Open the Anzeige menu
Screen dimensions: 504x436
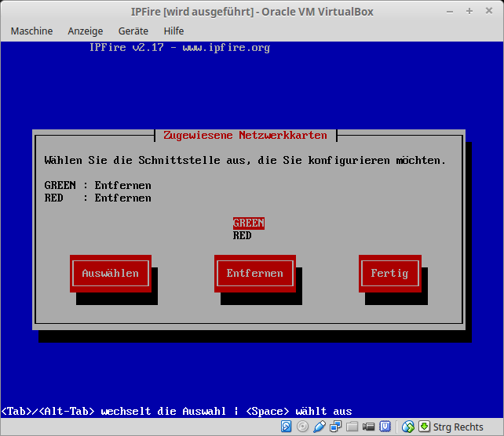pyautogui.click(x=86, y=31)
